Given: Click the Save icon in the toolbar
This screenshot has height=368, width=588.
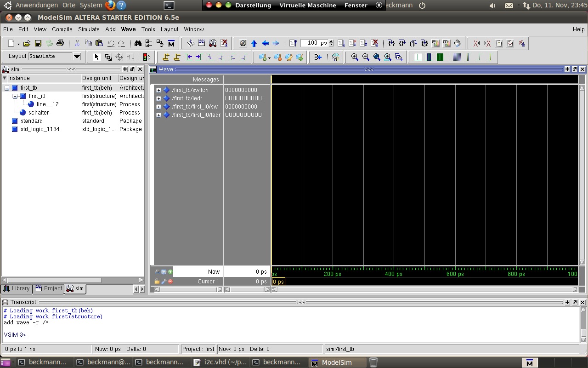Looking at the screenshot, I should point(38,43).
